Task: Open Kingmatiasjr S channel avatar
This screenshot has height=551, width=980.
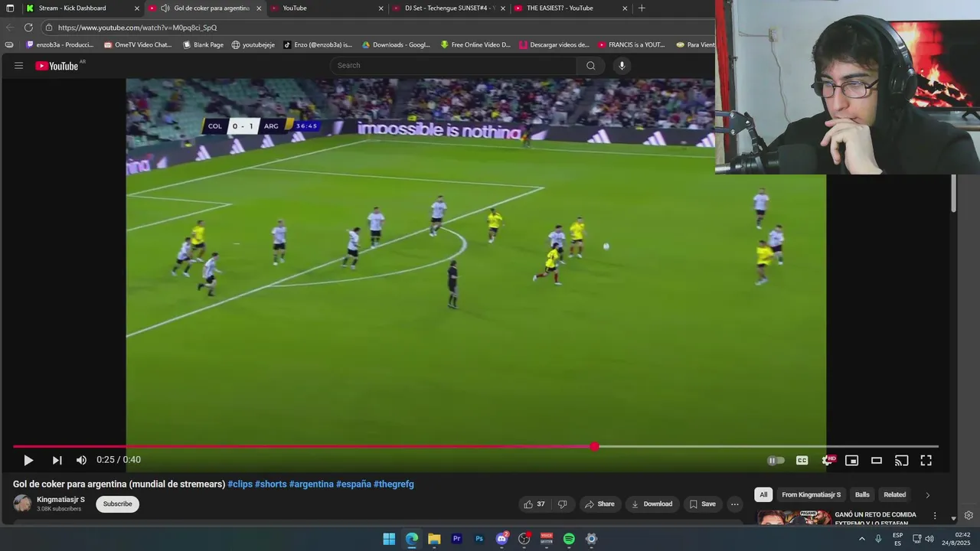Action: tap(22, 504)
